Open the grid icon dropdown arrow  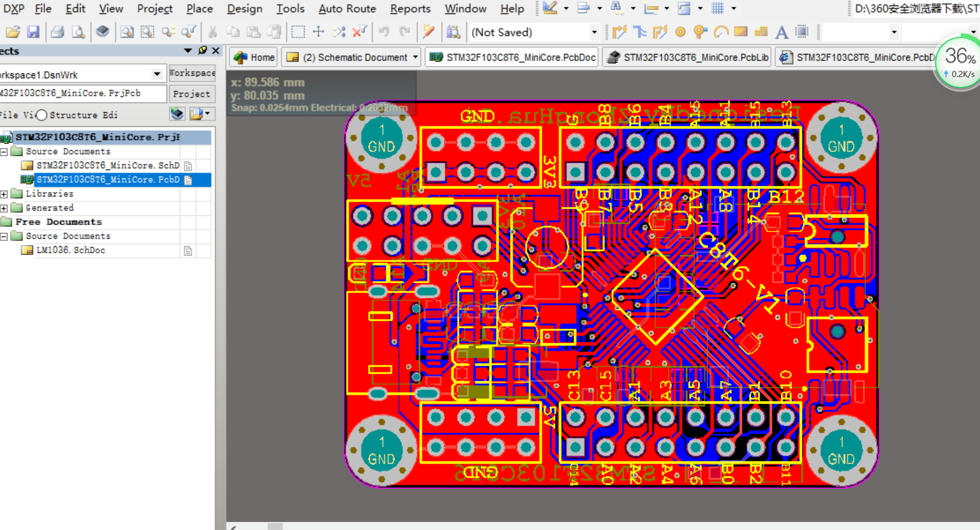point(734,8)
